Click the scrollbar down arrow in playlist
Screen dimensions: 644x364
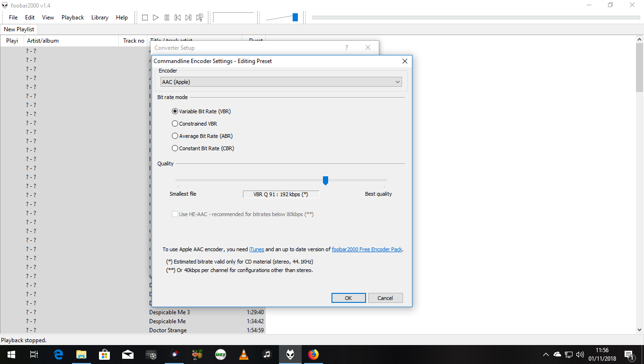pyautogui.click(x=639, y=330)
